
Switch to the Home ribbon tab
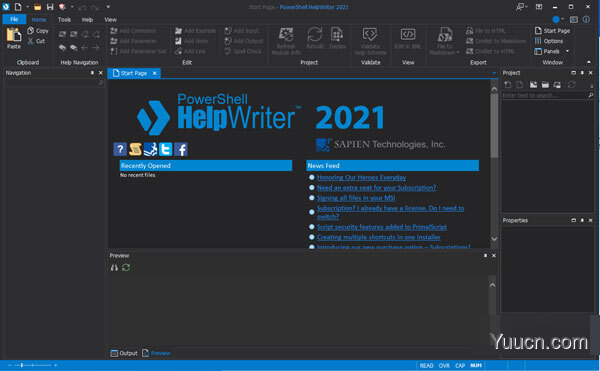point(39,20)
